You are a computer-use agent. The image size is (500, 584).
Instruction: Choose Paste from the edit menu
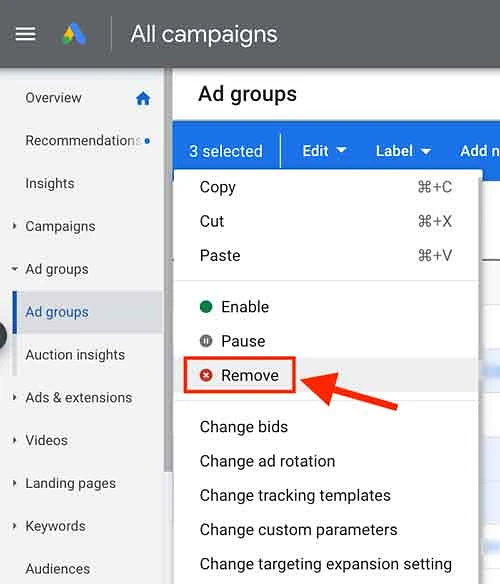tap(326, 256)
